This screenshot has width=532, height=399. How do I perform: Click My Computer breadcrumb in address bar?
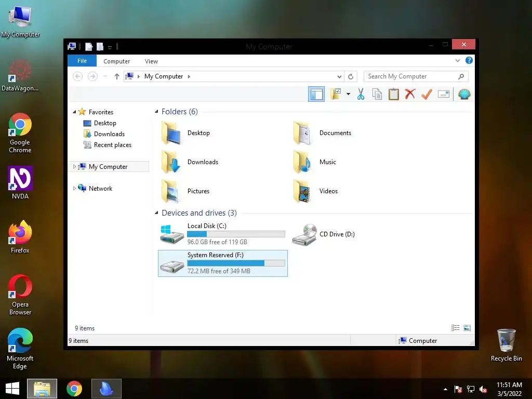coord(164,76)
